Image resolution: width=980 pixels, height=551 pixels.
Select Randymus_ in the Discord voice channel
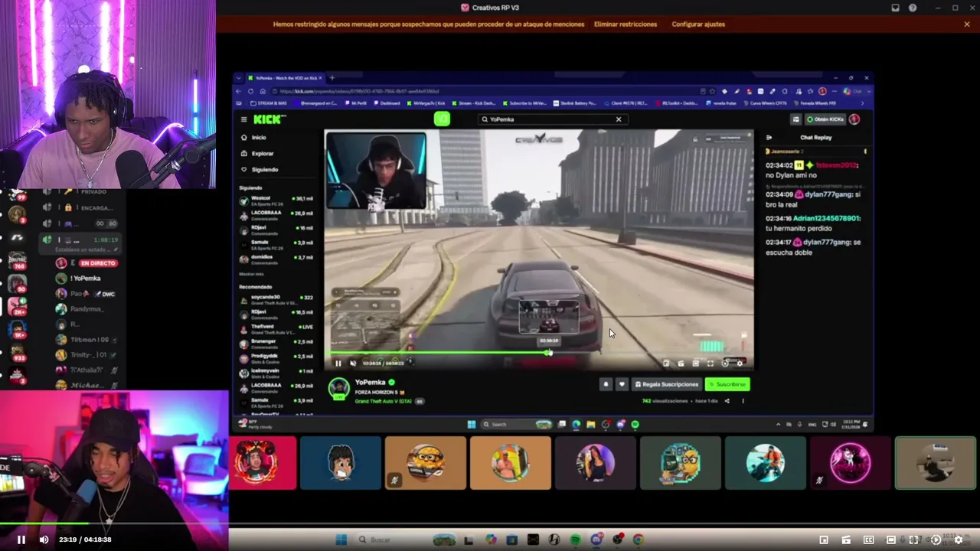point(78,309)
